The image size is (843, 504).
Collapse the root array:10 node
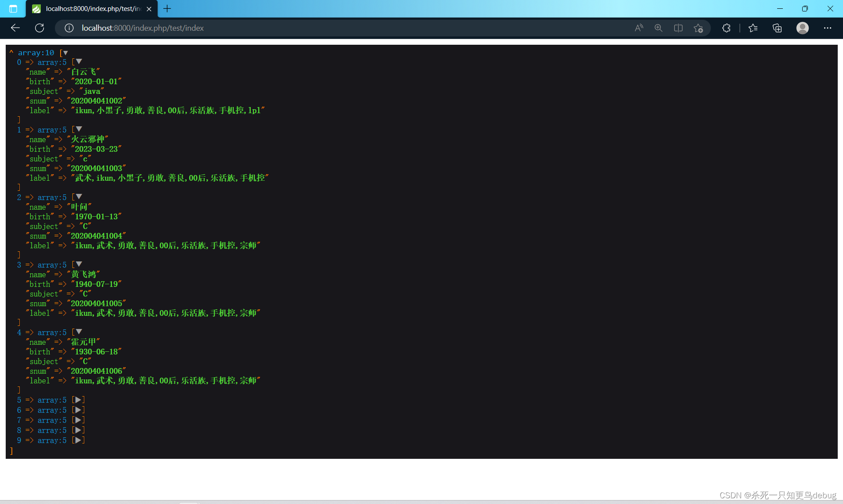coord(65,52)
